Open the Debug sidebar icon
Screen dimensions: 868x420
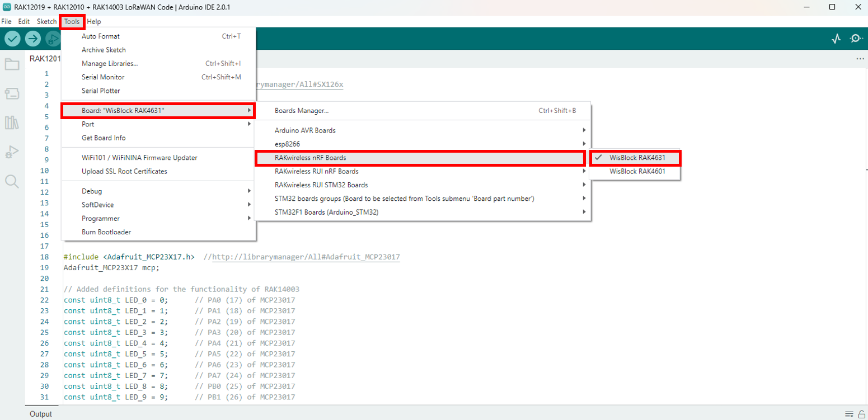tap(12, 152)
